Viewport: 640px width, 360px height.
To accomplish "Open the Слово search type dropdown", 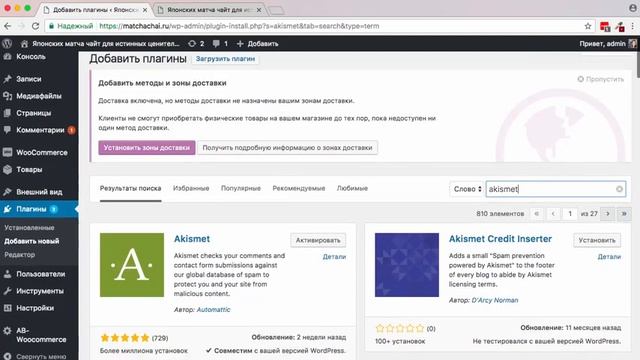I will coord(467,189).
